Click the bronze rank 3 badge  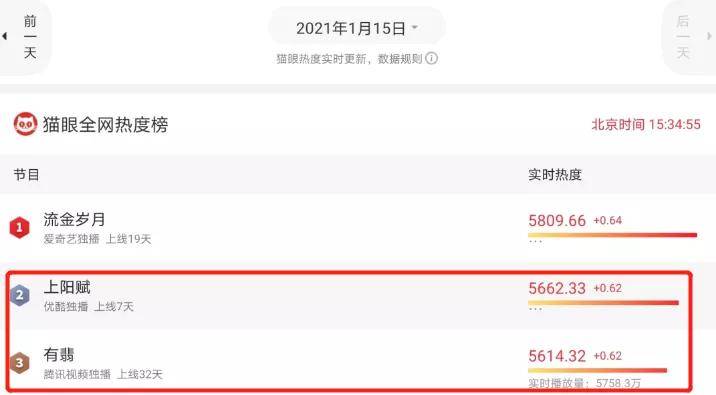click(x=20, y=363)
